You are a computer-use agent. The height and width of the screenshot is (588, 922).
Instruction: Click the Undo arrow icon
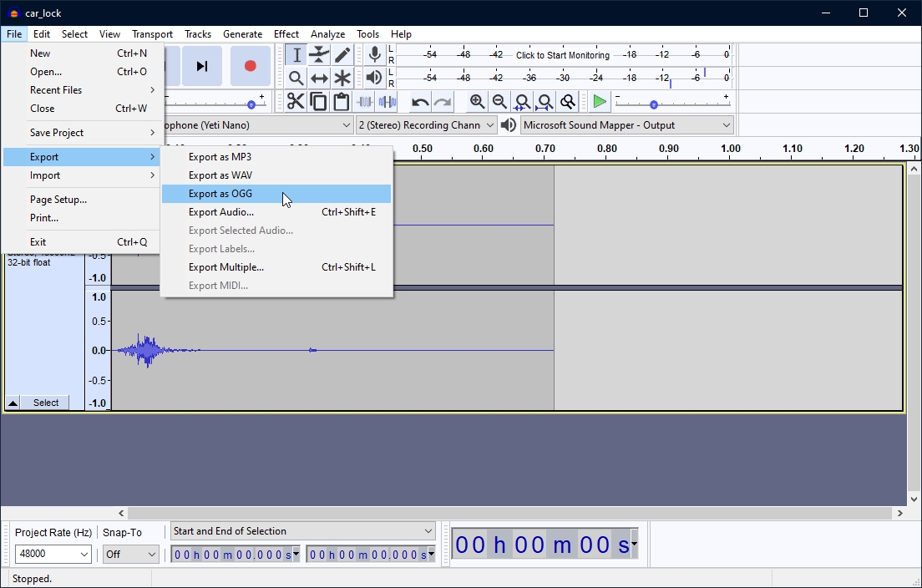[420, 102]
